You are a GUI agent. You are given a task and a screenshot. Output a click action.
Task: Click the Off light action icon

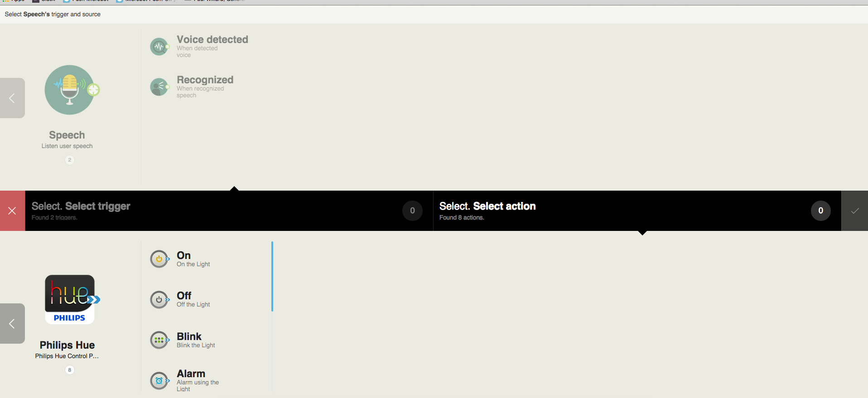159,299
